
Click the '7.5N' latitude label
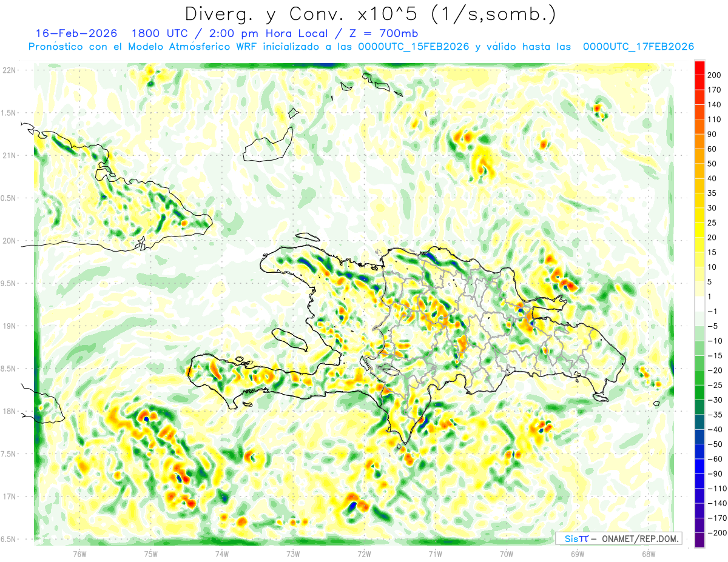click(x=9, y=454)
